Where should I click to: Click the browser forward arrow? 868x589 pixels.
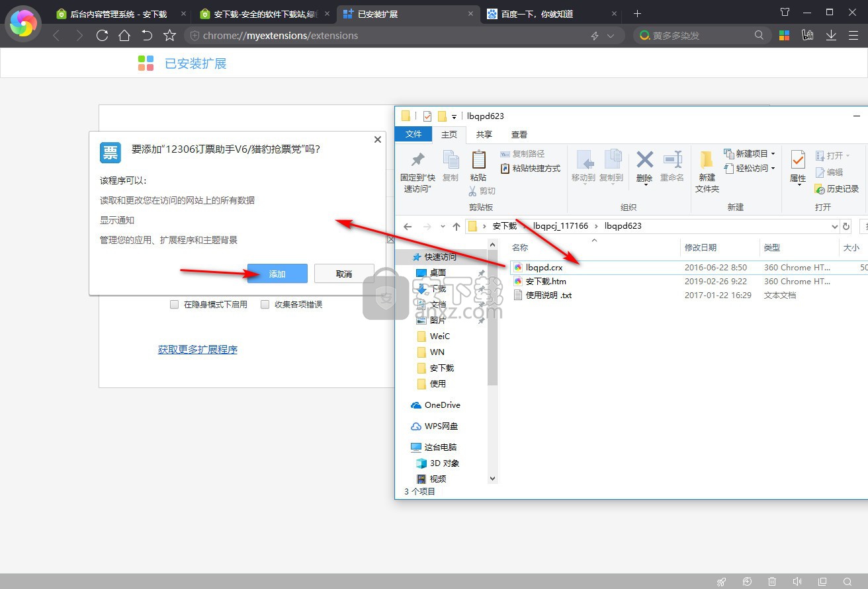pos(79,36)
